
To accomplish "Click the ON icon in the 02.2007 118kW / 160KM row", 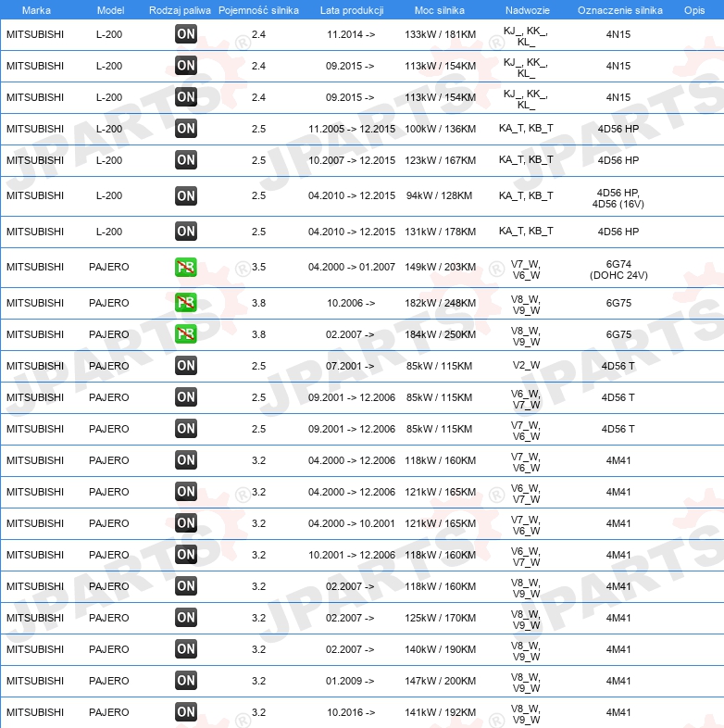I will 186,586.
